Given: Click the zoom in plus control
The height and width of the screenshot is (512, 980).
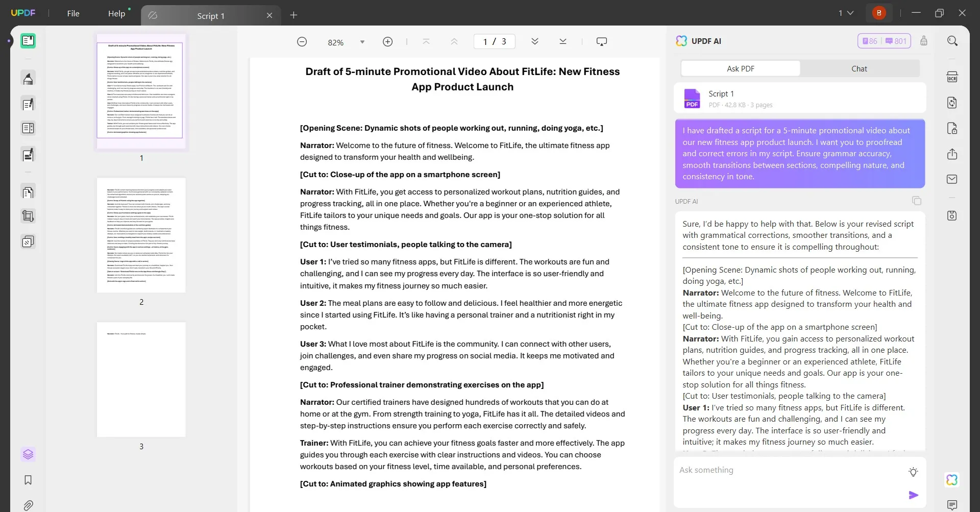Looking at the screenshot, I should (x=388, y=41).
